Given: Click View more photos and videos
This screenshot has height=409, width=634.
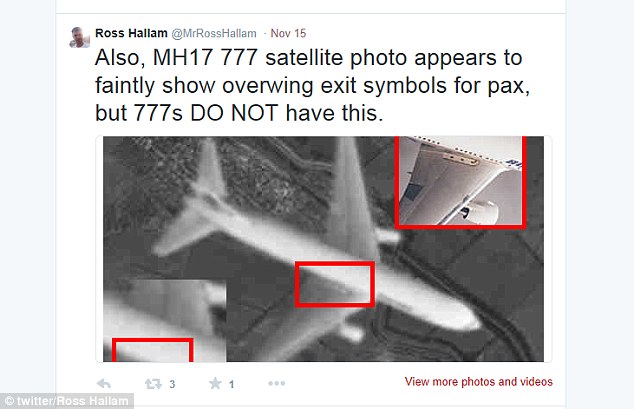Looking at the screenshot, I should [478, 382].
